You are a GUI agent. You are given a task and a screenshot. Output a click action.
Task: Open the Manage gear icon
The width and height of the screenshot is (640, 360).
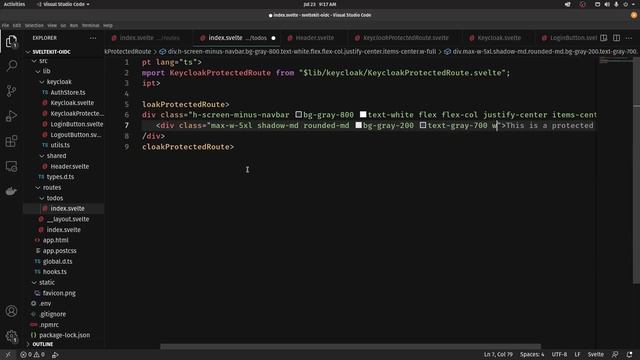pos(11,336)
